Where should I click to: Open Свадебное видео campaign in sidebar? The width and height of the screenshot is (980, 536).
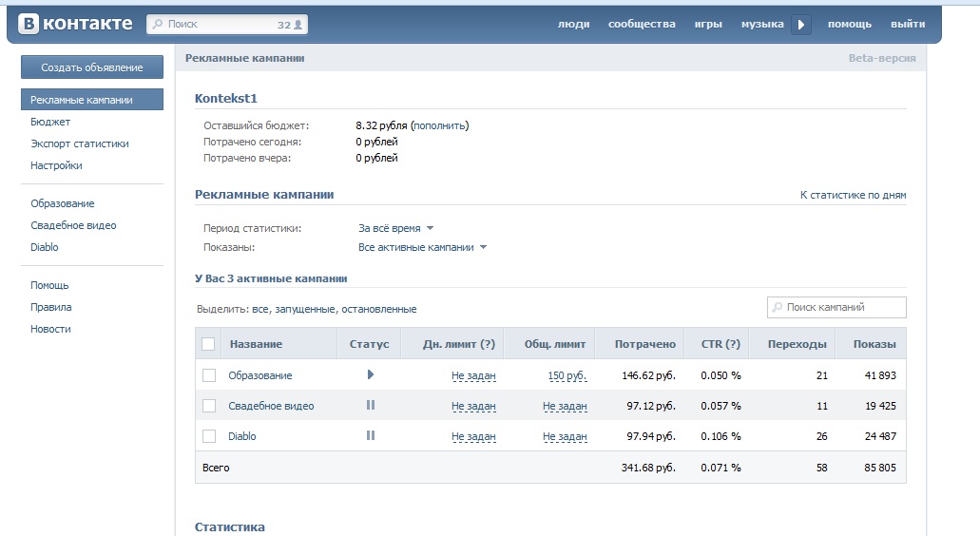coord(73,225)
